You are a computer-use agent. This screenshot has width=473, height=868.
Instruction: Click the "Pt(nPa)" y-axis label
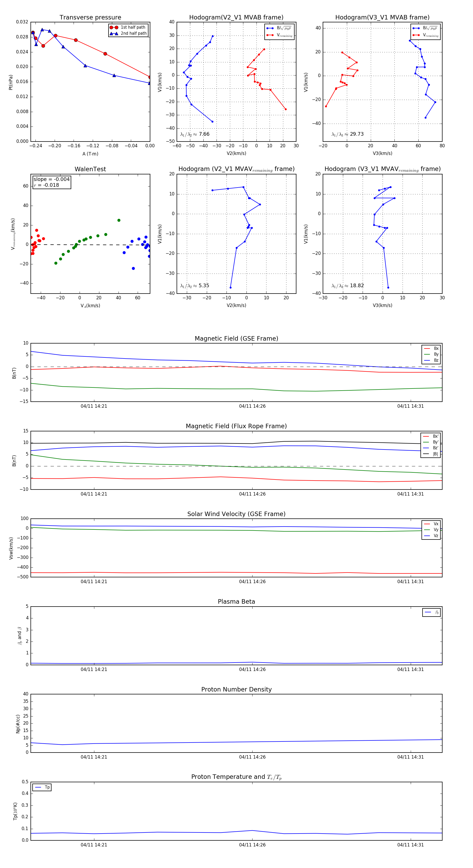tap(11, 82)
